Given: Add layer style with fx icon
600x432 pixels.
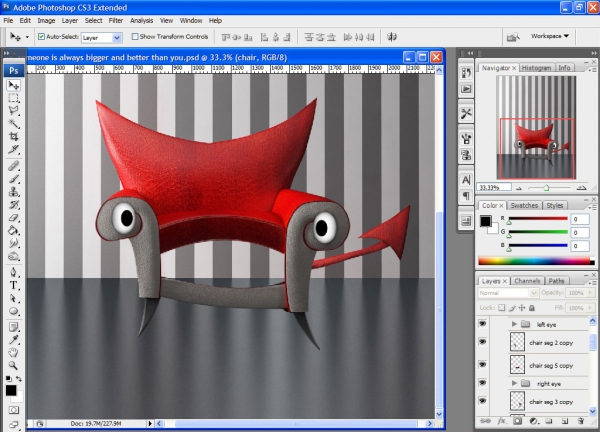Looking at the screenshot, I should point(501,421).
